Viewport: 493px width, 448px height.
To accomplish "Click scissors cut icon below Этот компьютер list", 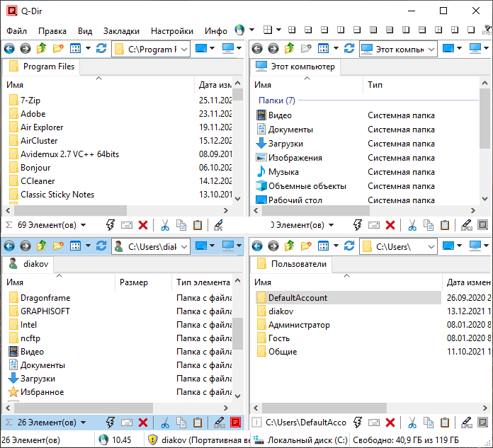I will pos(411,225).
